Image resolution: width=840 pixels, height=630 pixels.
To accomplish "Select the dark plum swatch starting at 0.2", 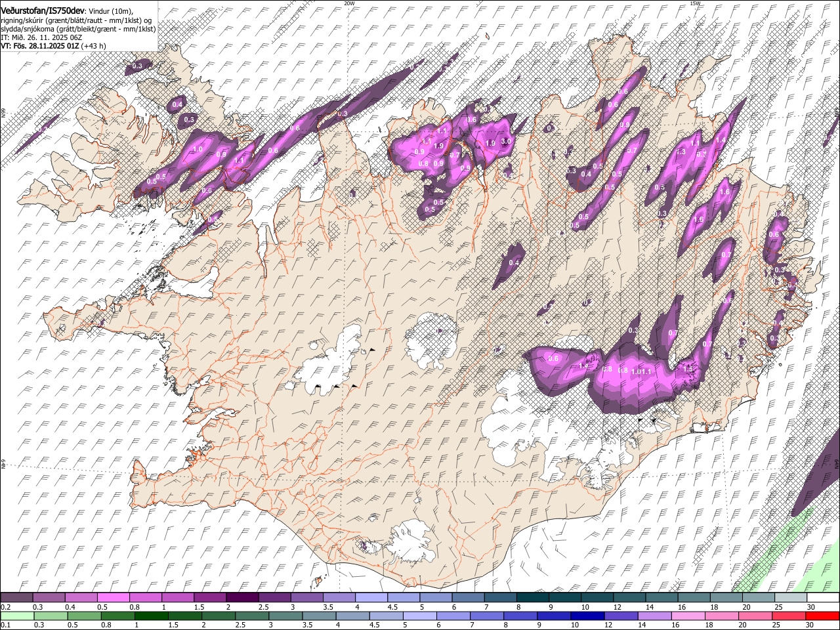I will pyautogui.click(x=16, y=598).
